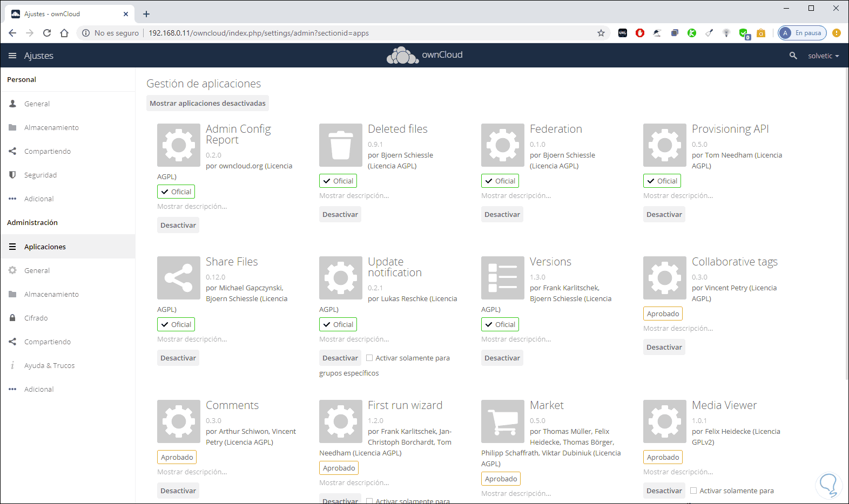
Task: Desactivar the Media Viewer app
Action: click(664, 491)
